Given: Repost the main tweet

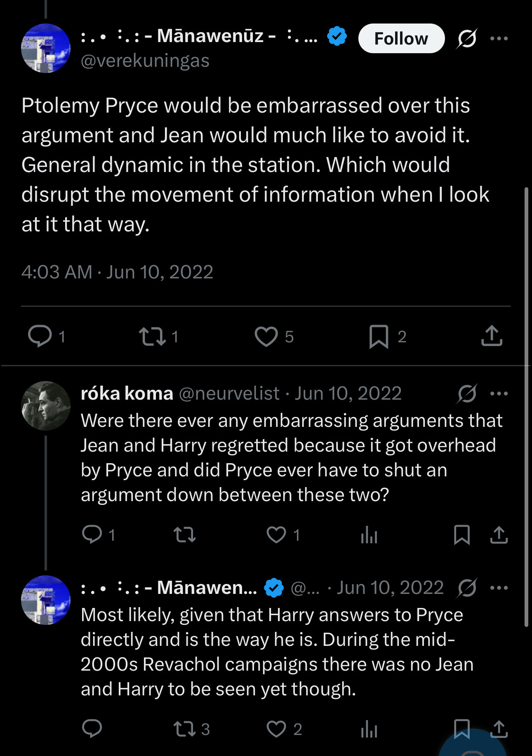Looking at the screenshot, I should coord(152,336).
